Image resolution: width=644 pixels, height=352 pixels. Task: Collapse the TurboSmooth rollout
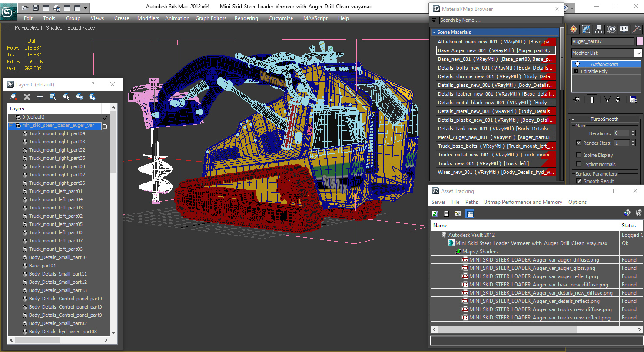573,119
